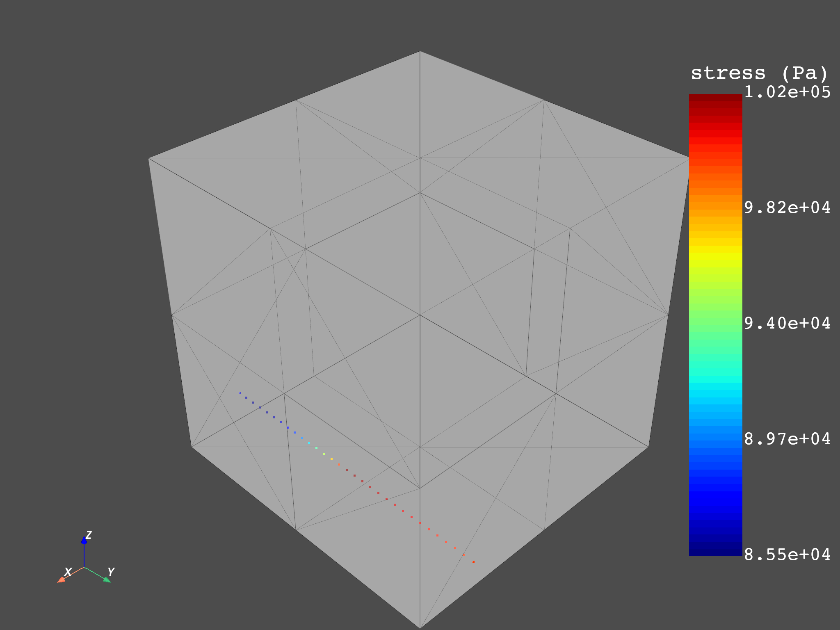840x630 pixels.
Task: Click the orange X axis arrow
Action: point(70,575)
